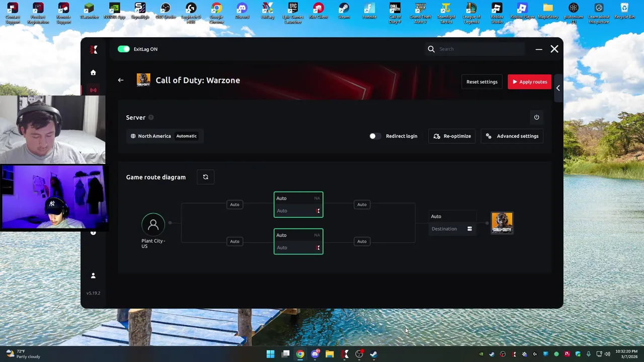Open the North America region selector
Screen dimensions: 644x362
pos(165,136)
